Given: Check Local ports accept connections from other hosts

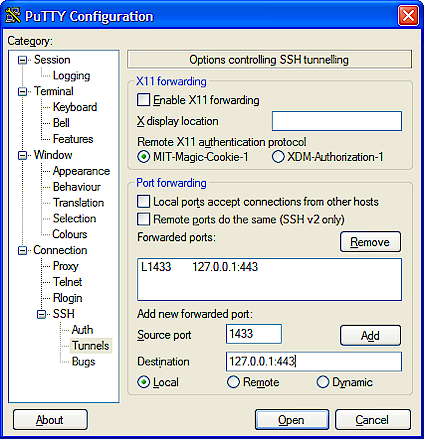Looking at the screenshot, I should (143, 202).
